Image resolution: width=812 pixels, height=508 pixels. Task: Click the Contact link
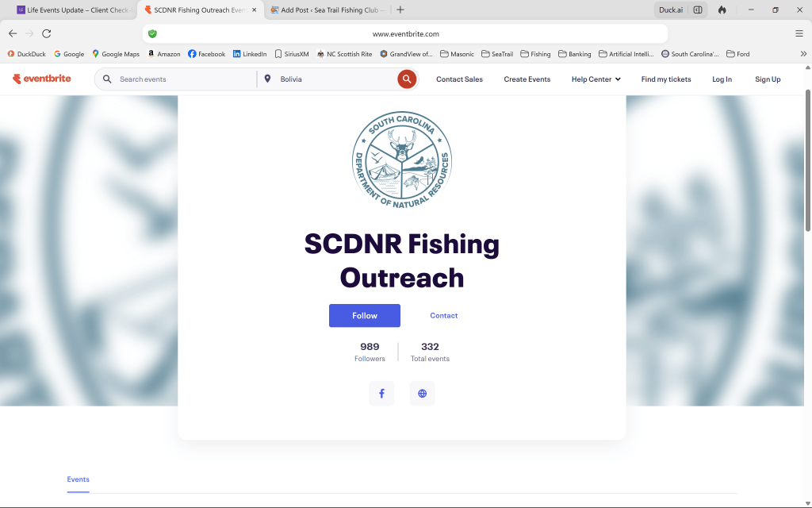click(443, 316)
